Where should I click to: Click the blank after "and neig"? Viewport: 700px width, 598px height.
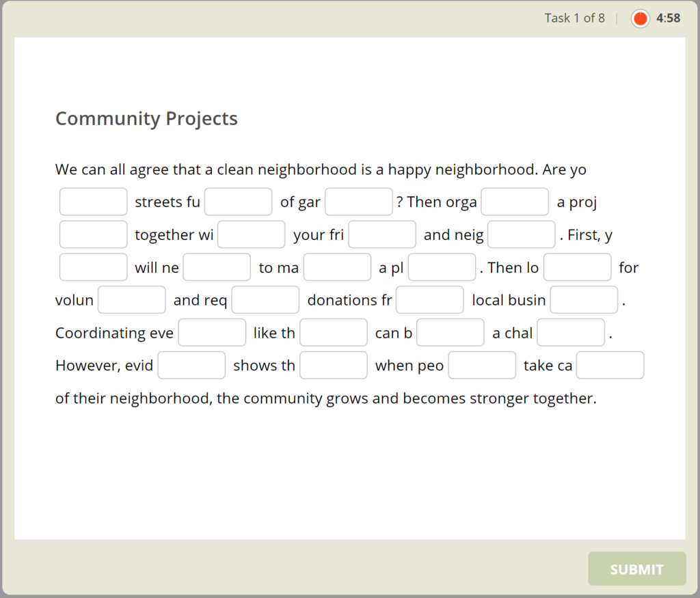[522, 234]
